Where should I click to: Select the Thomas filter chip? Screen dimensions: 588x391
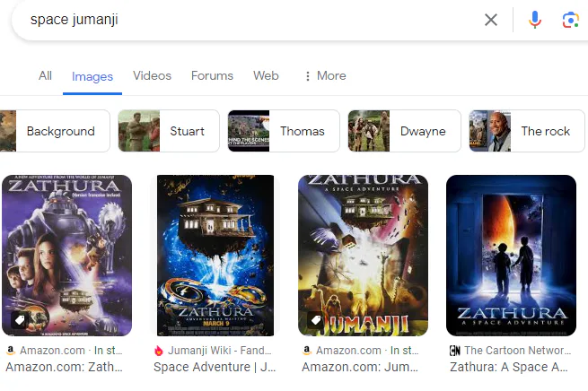click(284, 131)
